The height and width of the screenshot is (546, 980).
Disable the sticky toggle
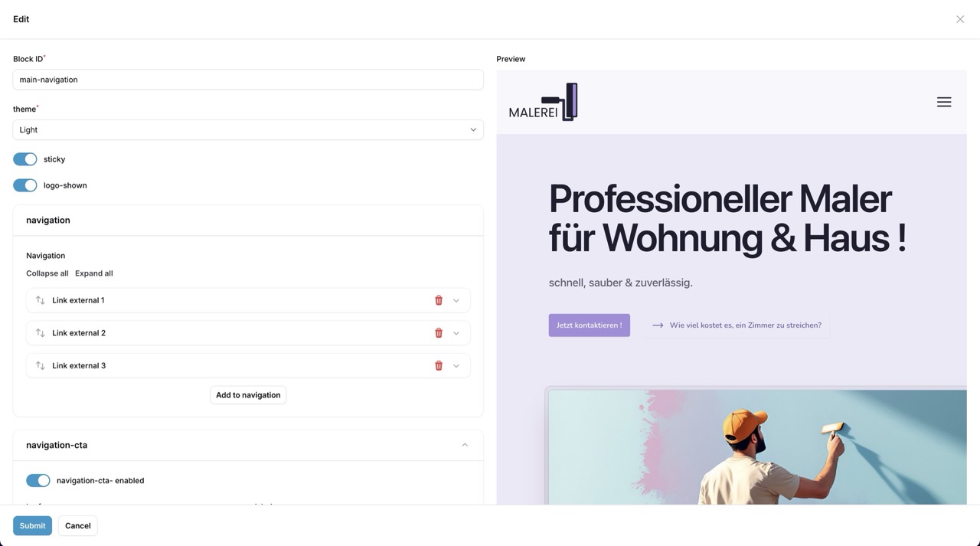tap(24, 159)
